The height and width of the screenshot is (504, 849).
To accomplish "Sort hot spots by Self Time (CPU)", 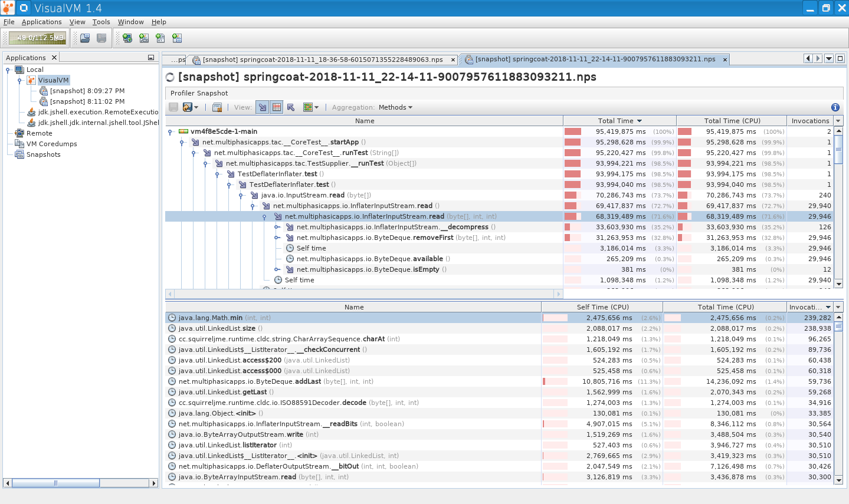I will coord(602,307).
